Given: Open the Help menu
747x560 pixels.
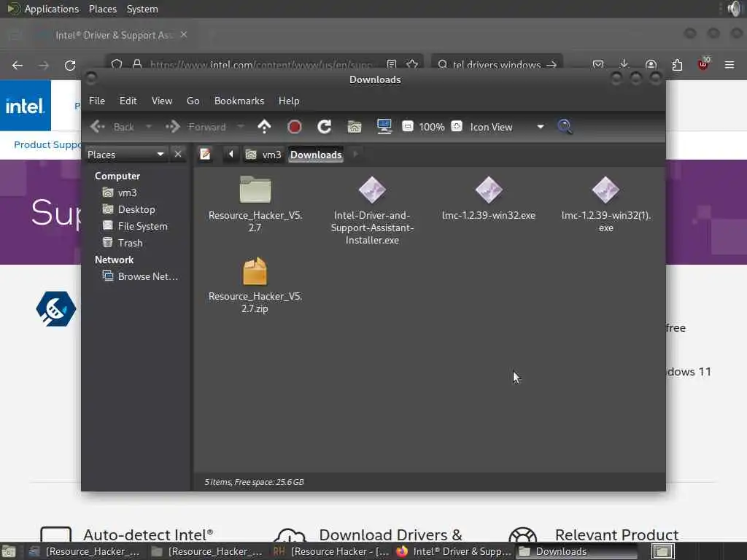Looking at the screenshot, I should [289, 101].
